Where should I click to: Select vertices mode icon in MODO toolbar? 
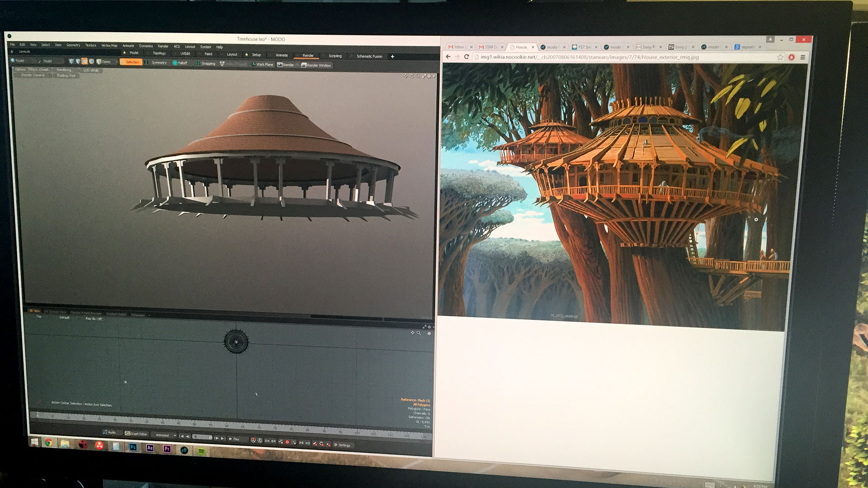(x=71, y=61)
